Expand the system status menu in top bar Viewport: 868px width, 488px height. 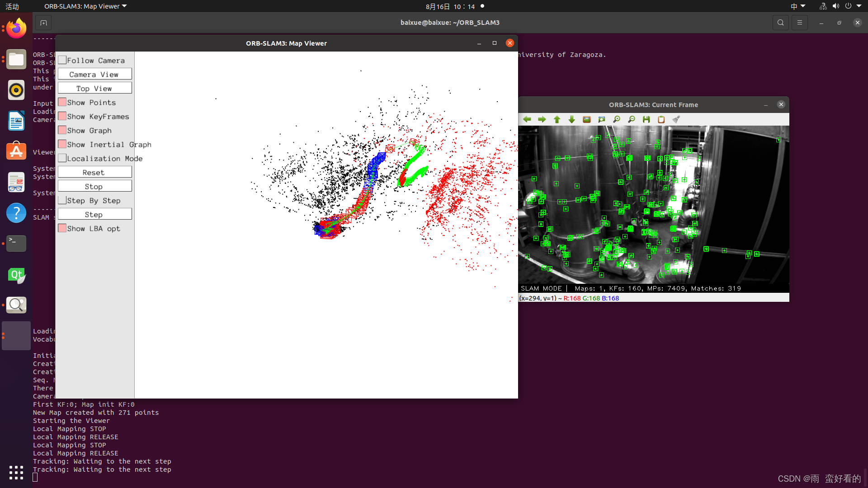point(841,6)
